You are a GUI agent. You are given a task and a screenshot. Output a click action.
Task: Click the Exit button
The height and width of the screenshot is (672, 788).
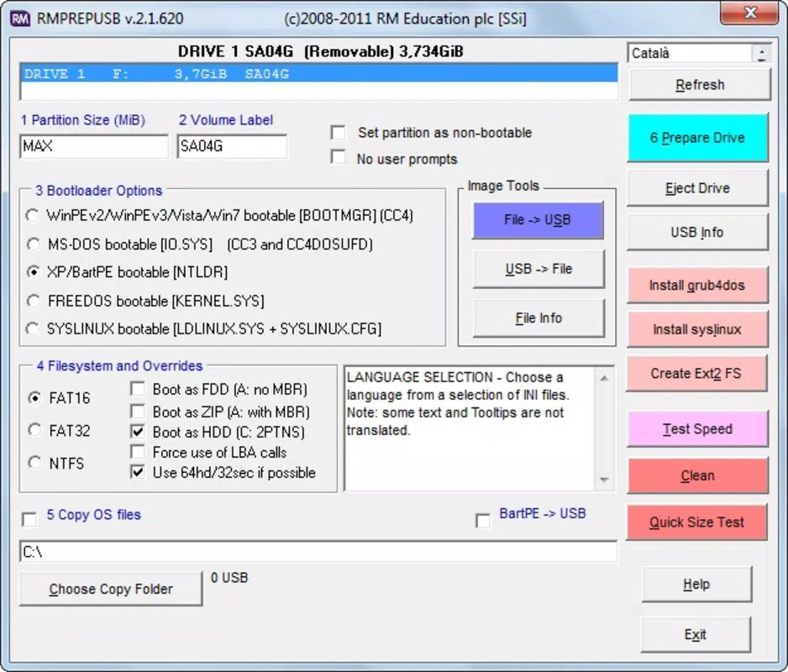[696, 634]
